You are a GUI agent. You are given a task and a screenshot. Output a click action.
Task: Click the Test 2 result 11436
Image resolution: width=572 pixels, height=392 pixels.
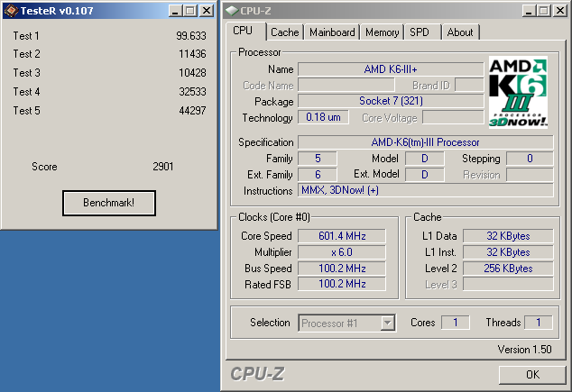[x=192, y=54]
